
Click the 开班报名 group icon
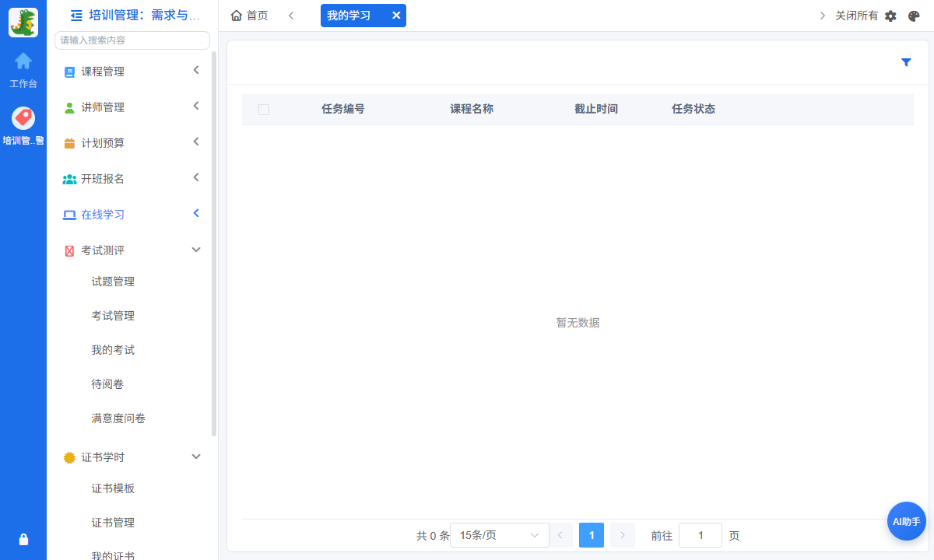tap(69, 179)
